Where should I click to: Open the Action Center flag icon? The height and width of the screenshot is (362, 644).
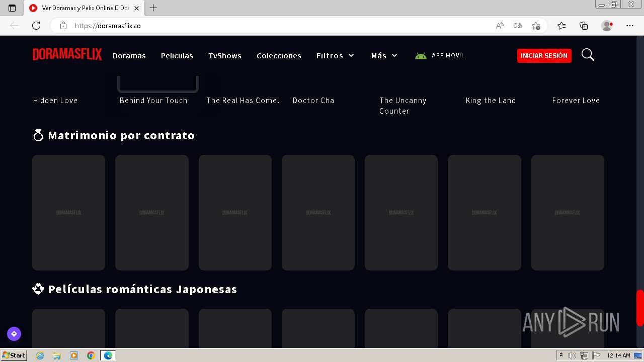[596, 355]
